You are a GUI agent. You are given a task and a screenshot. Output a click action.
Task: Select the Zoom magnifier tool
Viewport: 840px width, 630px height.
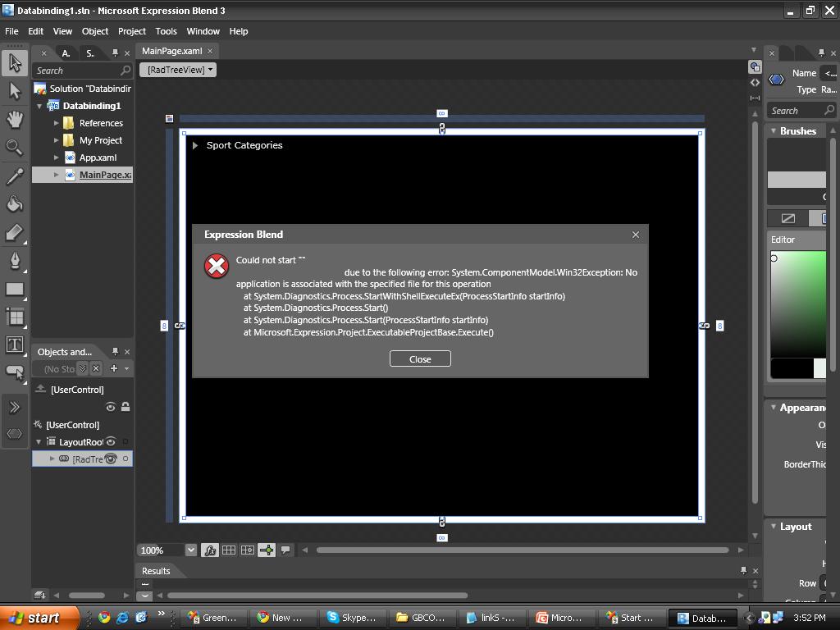(x=15, y=148)
